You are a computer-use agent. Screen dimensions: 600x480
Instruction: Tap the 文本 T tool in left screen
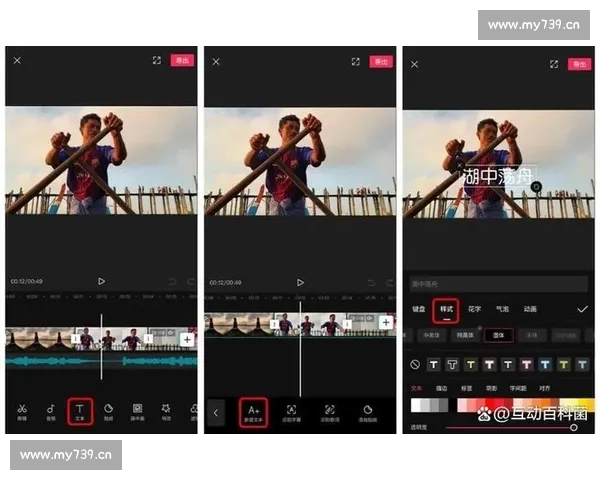click(x=80, y=412)
